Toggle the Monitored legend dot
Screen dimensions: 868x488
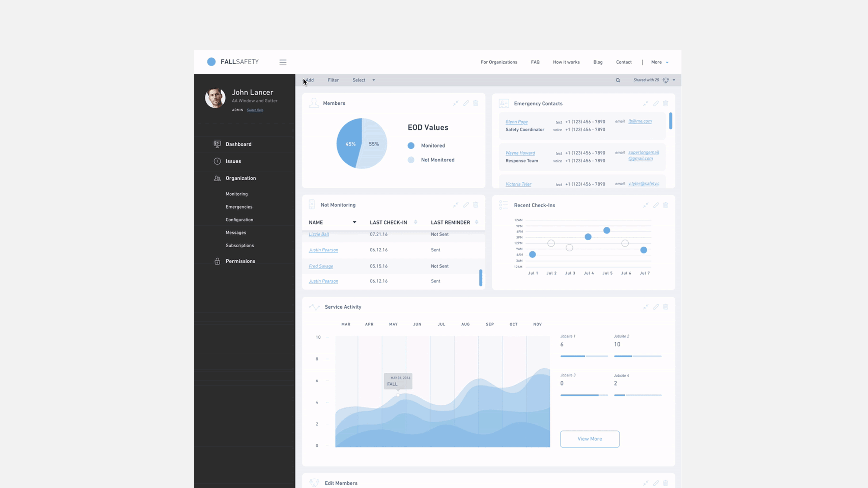tap(411, 145)
